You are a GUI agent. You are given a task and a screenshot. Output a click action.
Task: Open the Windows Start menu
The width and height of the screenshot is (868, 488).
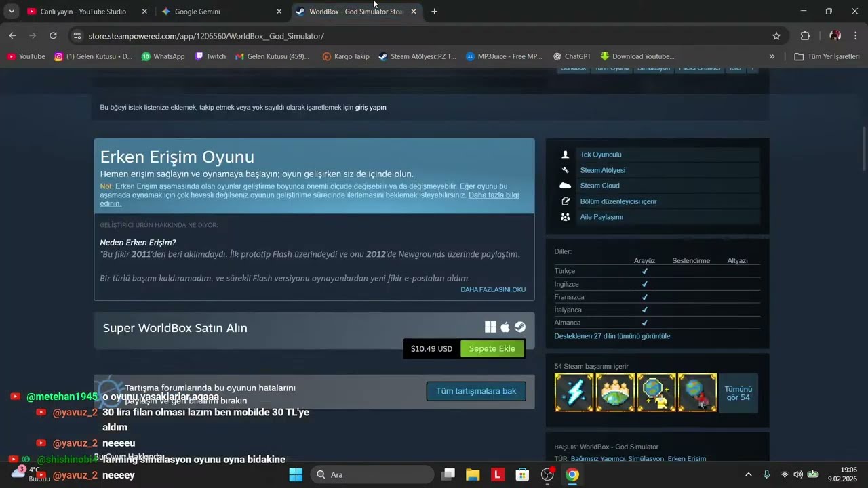pos(296,474)
